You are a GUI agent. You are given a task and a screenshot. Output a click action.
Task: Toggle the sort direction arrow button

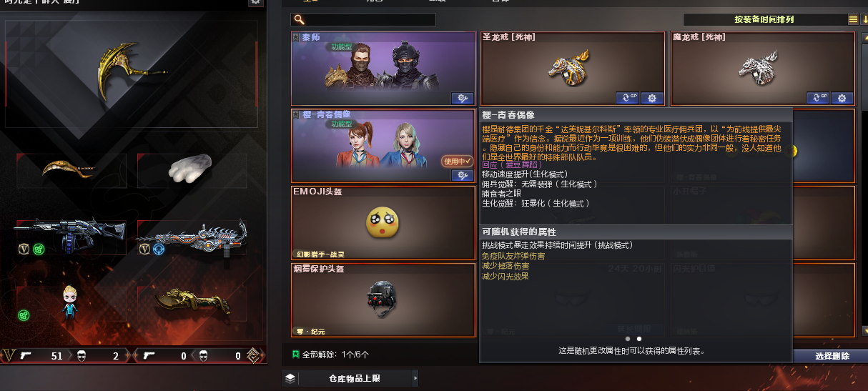click(x=864, y=19)
